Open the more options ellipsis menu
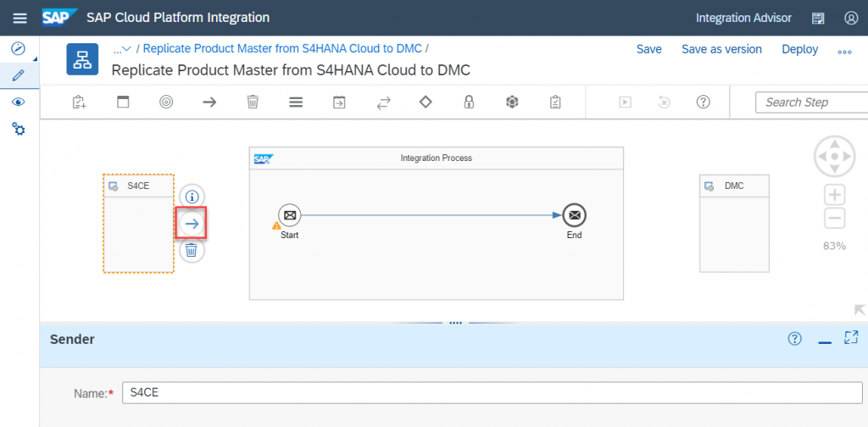Image resolution: width=868 pixels, height=427 pixels. pyautogui.click(x=844, y=52)
